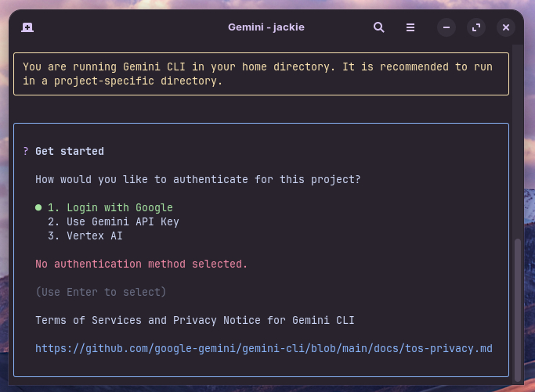Screen dimensions: 535x392
Task: Click the authentication question prompt text
Action: coord(197,180)
